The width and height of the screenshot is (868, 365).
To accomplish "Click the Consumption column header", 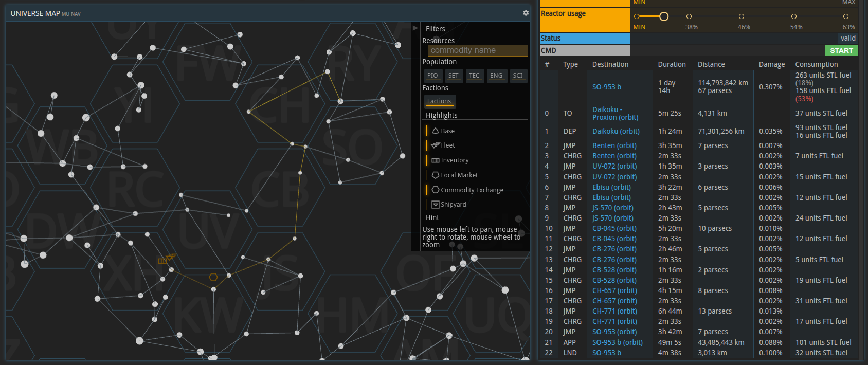I will point(817,64).
